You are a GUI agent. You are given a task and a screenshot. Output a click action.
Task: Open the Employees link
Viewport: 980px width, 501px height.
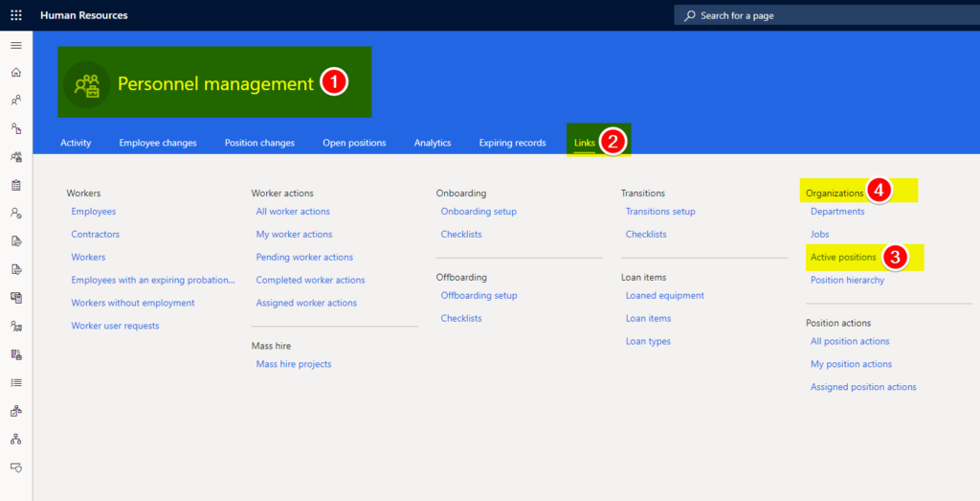click(x=93, y=212)
